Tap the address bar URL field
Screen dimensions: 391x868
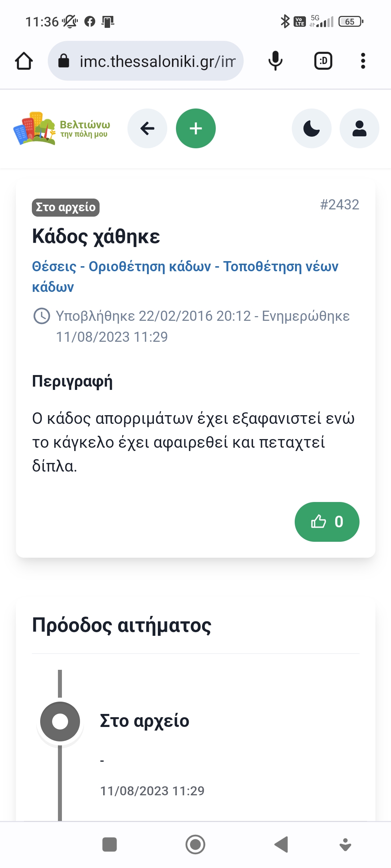pos(157,61)
